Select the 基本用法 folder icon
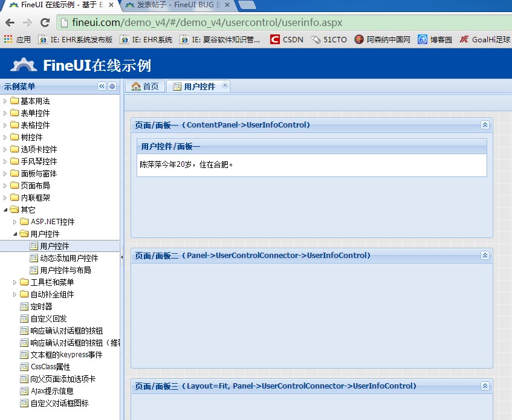Image resolution: width=512 pixels, height=420 pixels. pos(15,100)
